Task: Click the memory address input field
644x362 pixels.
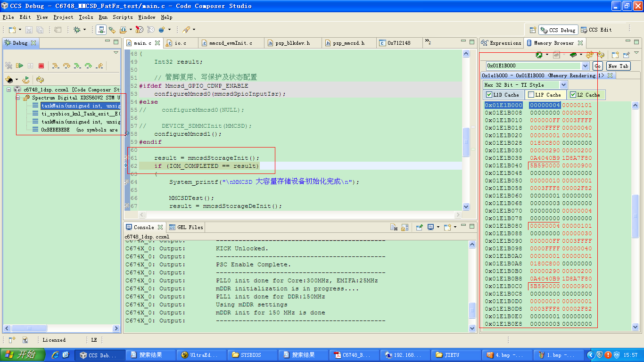Action: click(x=534, y=66)
